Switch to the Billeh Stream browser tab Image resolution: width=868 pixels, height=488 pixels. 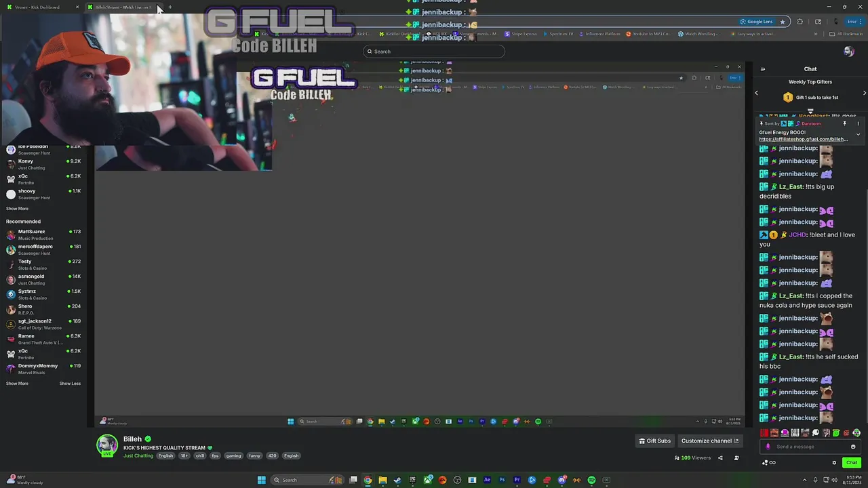coord(123,7)
